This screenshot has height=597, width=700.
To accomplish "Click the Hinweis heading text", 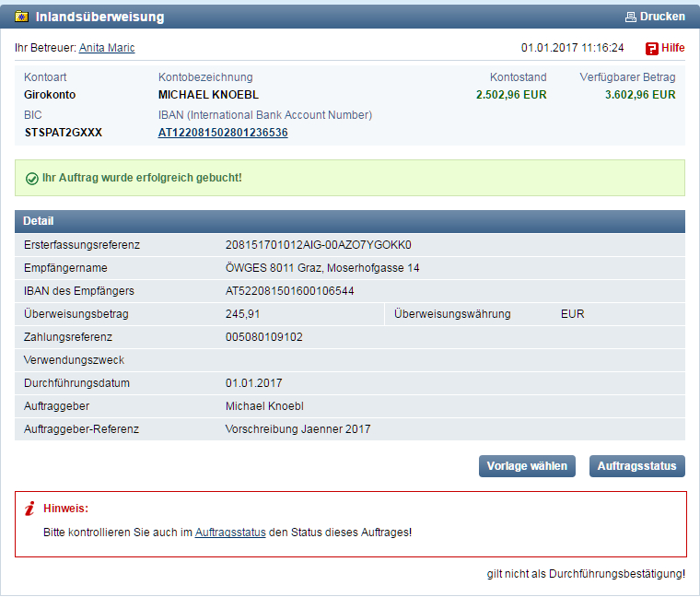I will 65,509.
